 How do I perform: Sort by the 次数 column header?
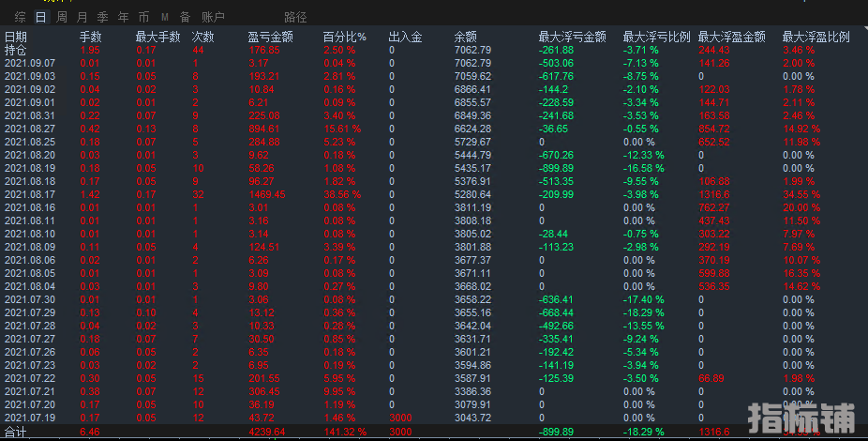point(203,38)
